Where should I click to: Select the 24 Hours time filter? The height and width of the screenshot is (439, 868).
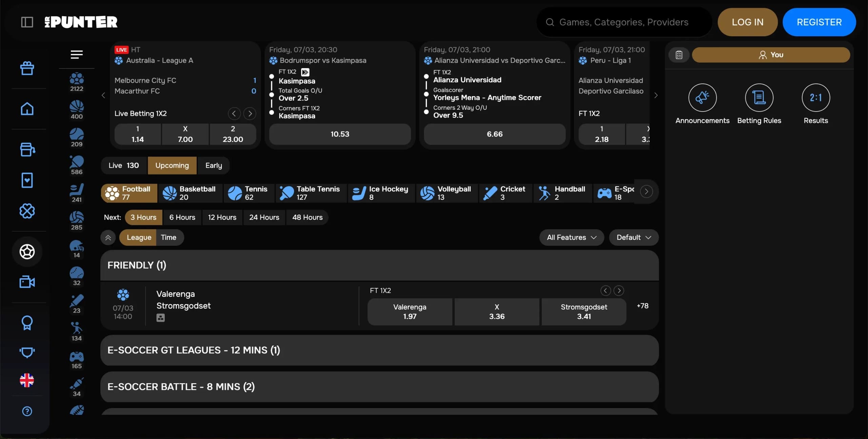click(264, 217)
